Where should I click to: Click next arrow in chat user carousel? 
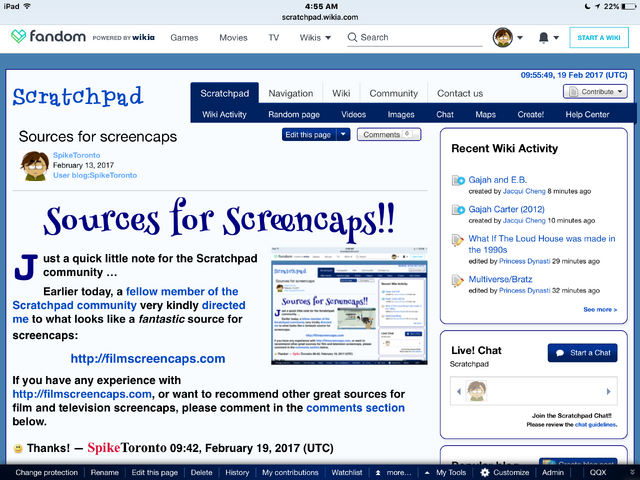coord(608,391)
